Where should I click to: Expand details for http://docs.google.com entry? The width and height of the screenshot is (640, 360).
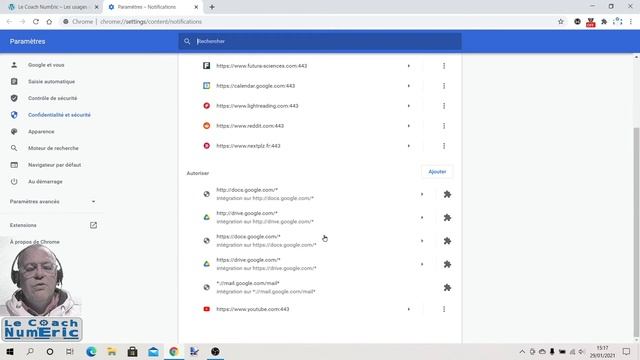click(x=422, y=194)
